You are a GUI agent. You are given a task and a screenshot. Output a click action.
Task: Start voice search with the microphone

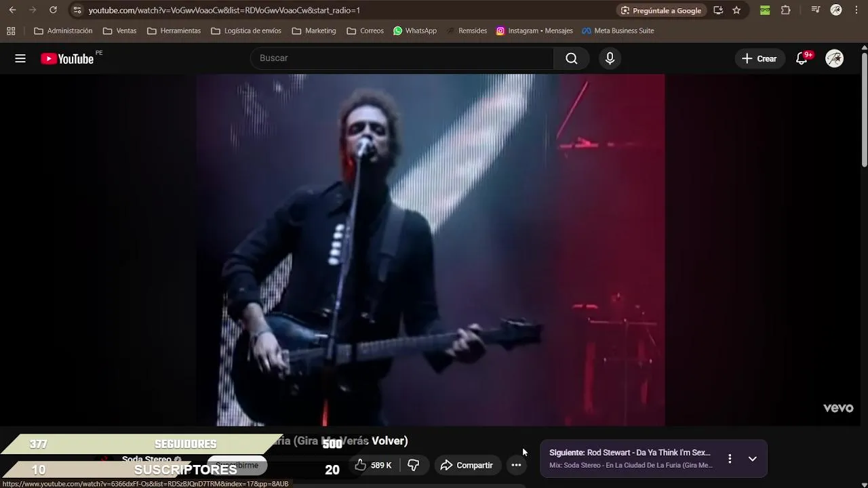(610, 58)
